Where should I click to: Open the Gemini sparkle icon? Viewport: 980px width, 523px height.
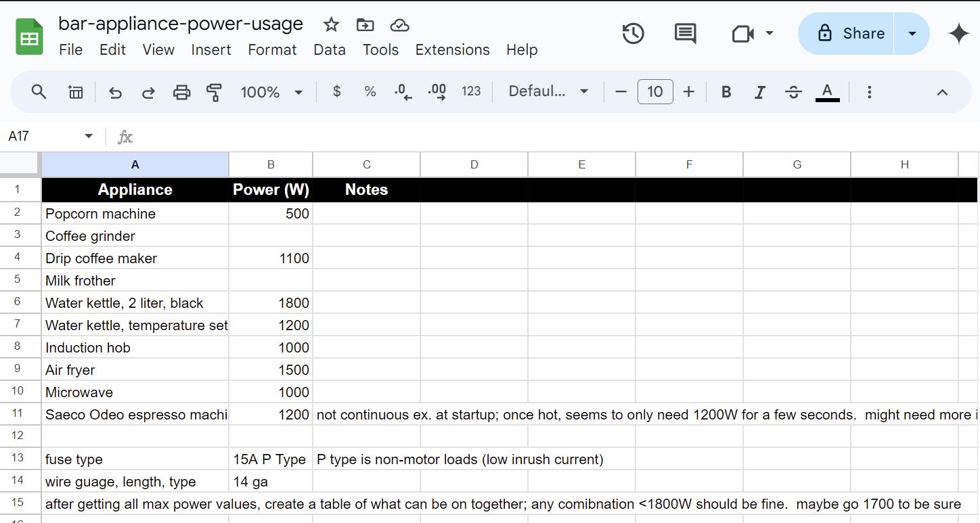pos(958,33)
